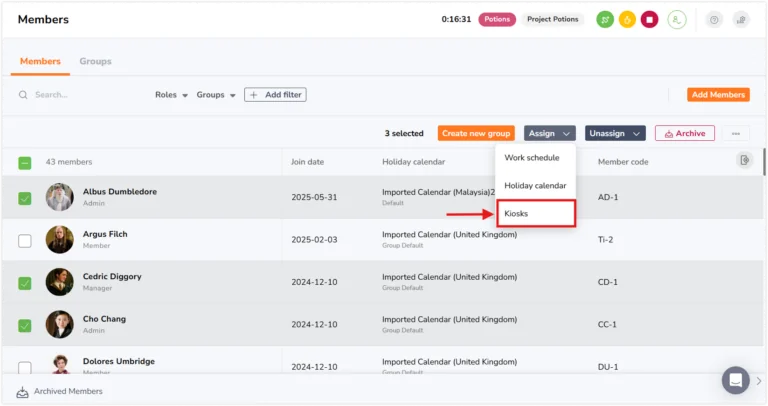Expand the Groups filter dropdown
This screenshot has height=406, width=768.
[216, 95]
